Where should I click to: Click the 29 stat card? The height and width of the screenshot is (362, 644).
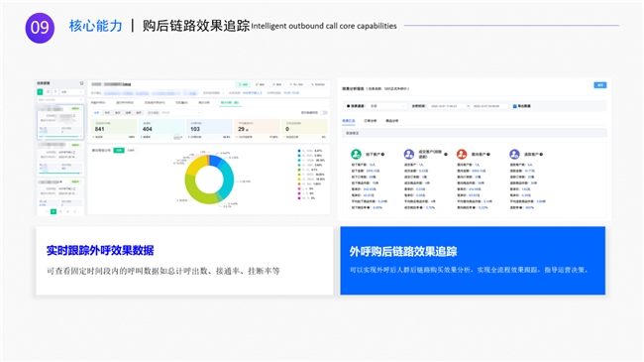pos(258,129)
